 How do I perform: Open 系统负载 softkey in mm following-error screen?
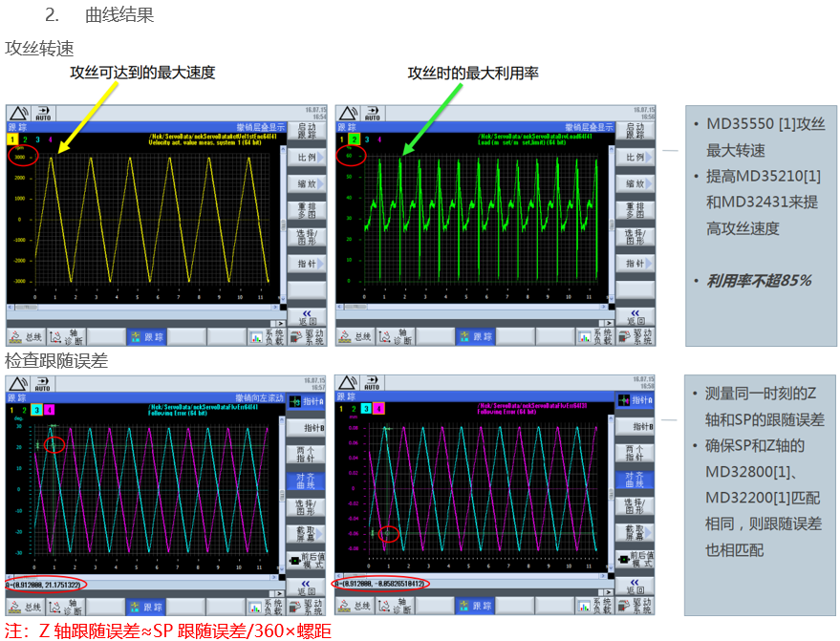[594, 606]
